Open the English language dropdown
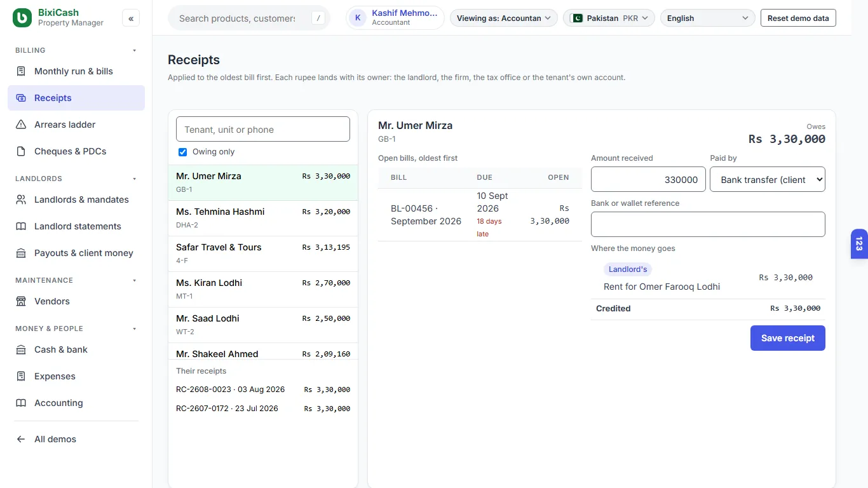 pyautogui.click(x=708, y=18)
